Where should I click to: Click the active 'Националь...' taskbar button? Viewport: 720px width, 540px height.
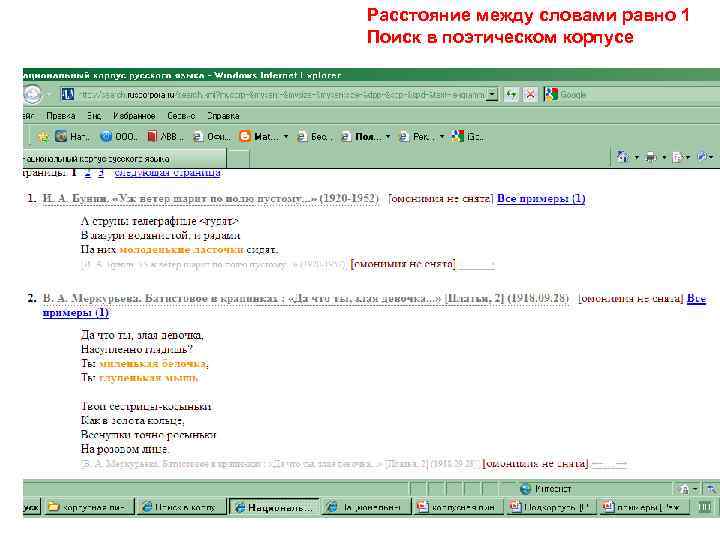pyautogui.click(x=274, y=507)
